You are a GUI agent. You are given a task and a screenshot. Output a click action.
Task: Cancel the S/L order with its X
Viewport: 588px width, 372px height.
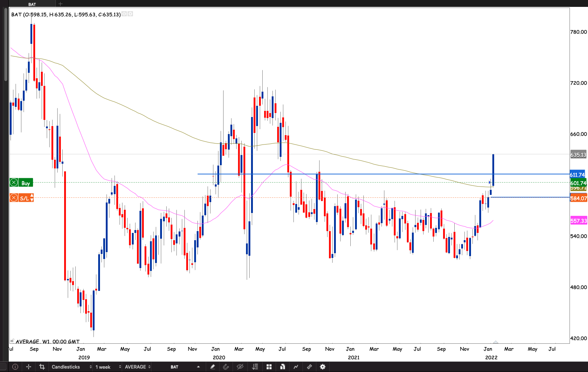pos(13,198)
